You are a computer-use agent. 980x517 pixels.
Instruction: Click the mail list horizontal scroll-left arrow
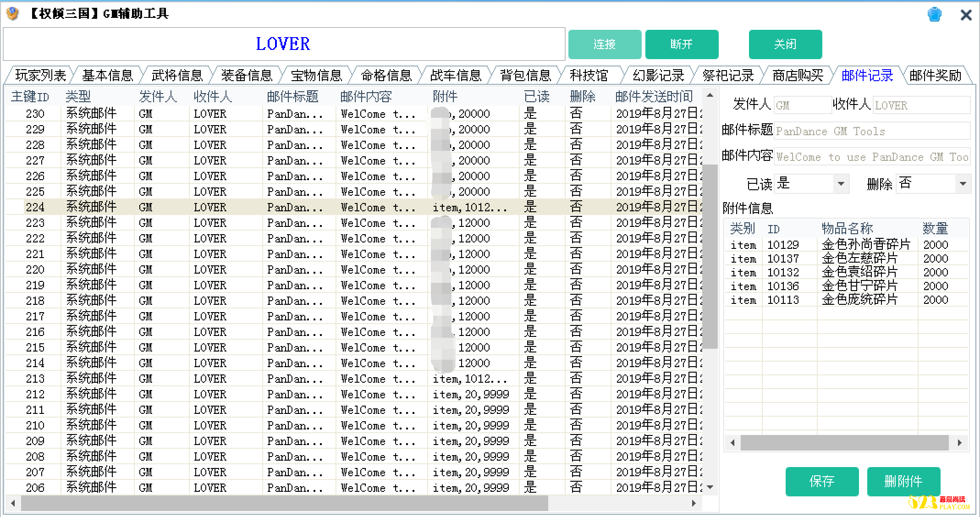[13, 503]
